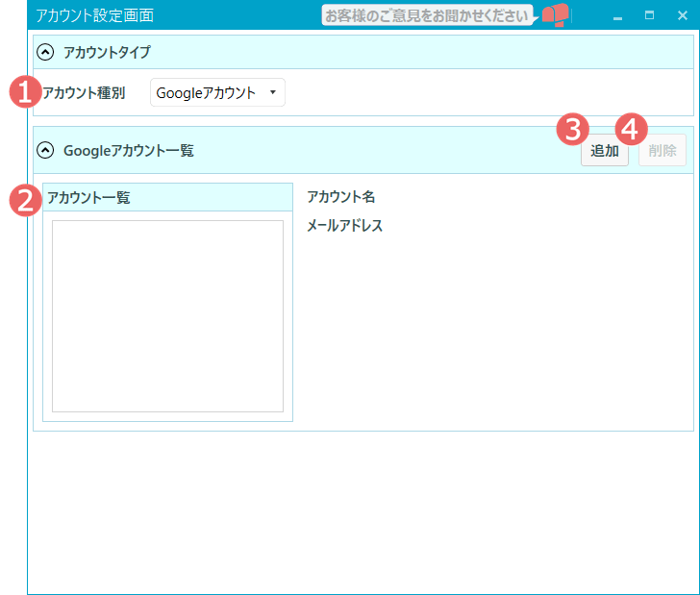Click the アカウント名 label
700x595 pixels.
point(341,197)
